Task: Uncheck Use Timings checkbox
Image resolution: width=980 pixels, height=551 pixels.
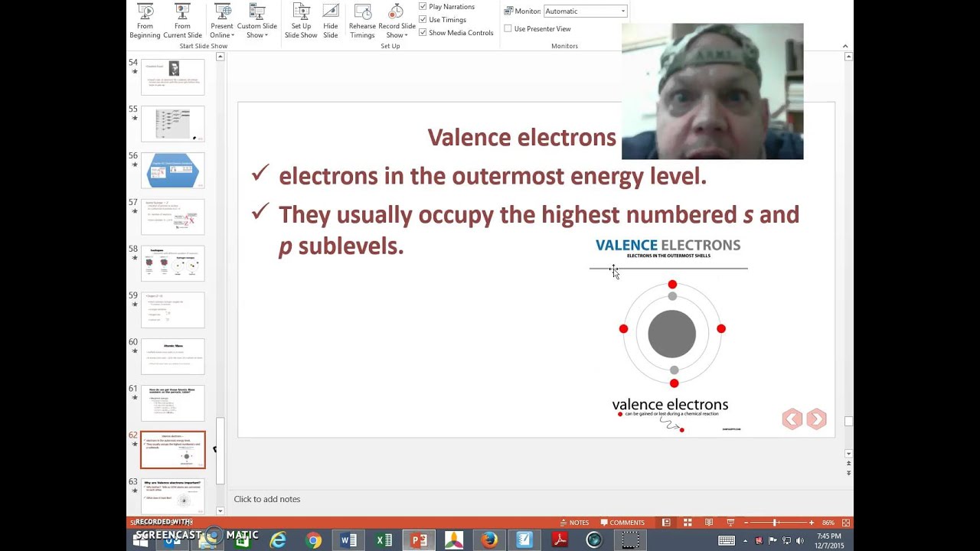Action: [423, 20]
